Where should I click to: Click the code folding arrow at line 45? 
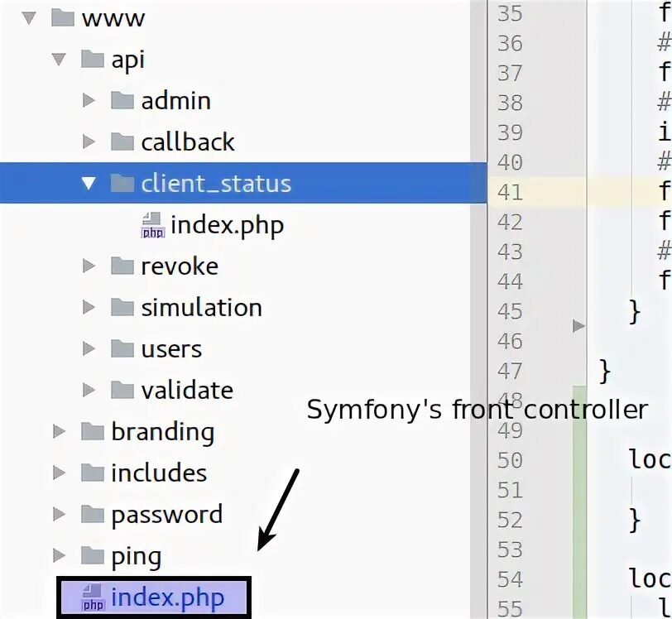[578, 326]
